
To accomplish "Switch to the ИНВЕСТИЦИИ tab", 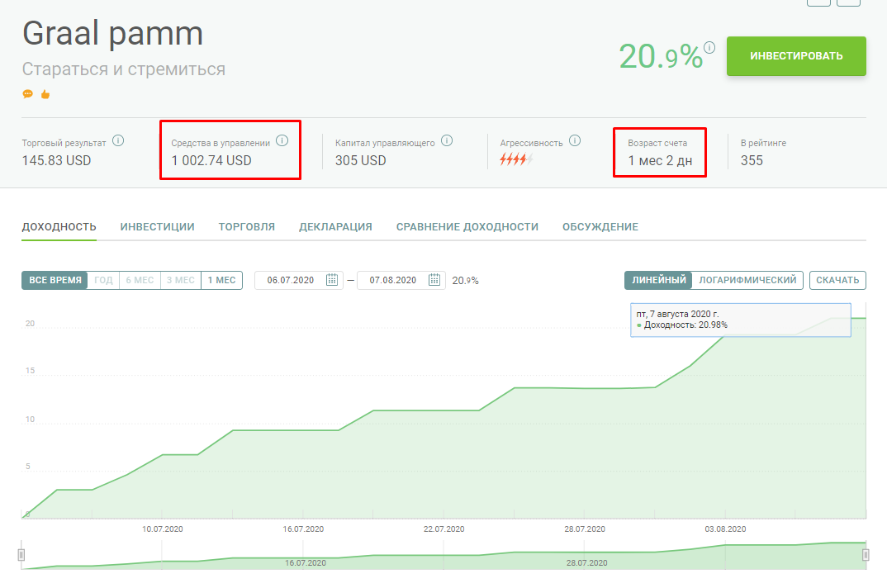I will (x=157, y=227).
